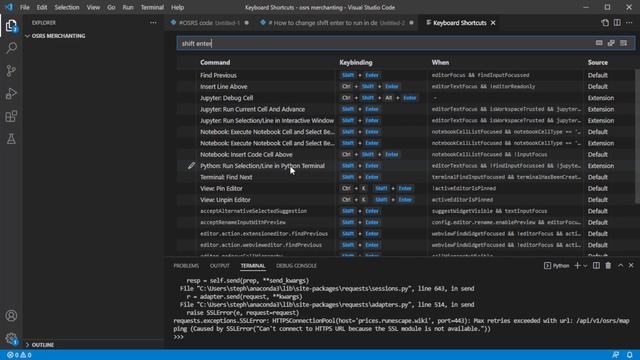Kill terminal with trash icon
Viewport: 640px width, 360px height.
point(608,266)
